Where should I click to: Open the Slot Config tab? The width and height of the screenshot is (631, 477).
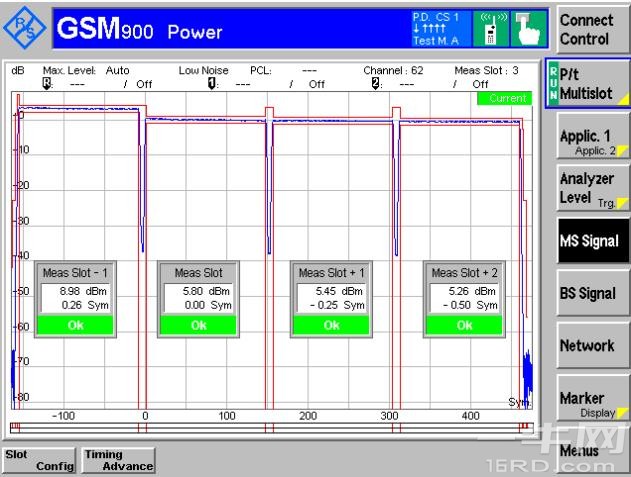tap(39, 460)
